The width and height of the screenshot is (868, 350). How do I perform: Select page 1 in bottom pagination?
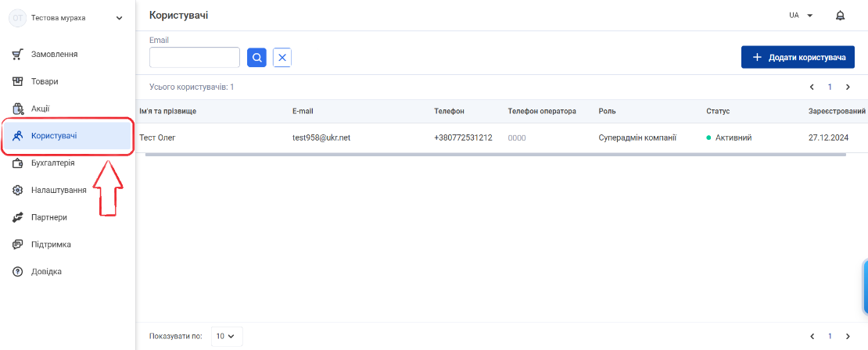coord(830,336)
